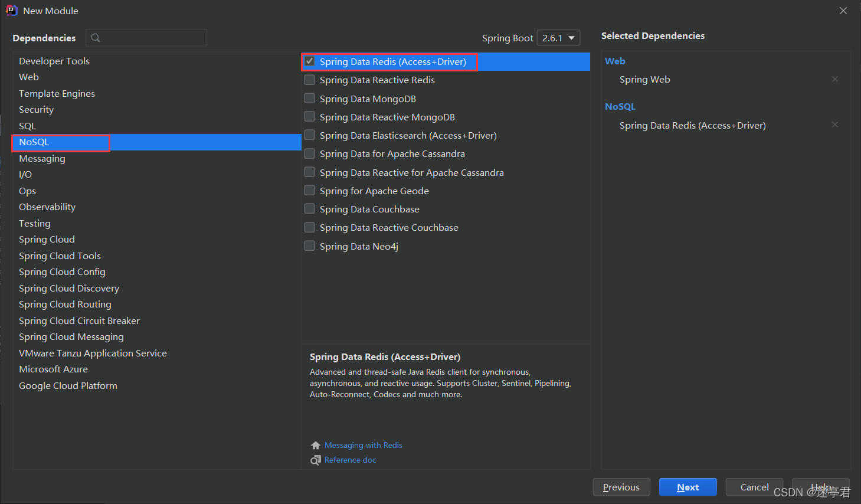Viewport: 861px width, 504px height.
Task: Select Spring Cloud Messaging category
Action: point(157,337)
